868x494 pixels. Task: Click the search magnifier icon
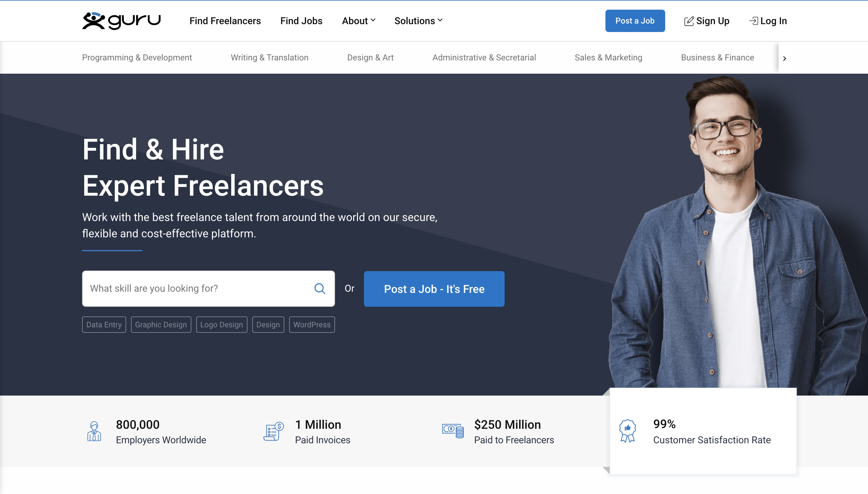320,288
